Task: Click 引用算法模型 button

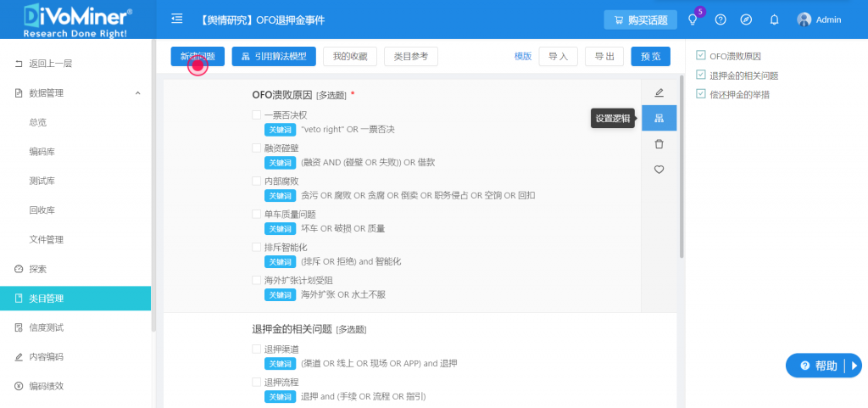Action: tap(274, 56)
